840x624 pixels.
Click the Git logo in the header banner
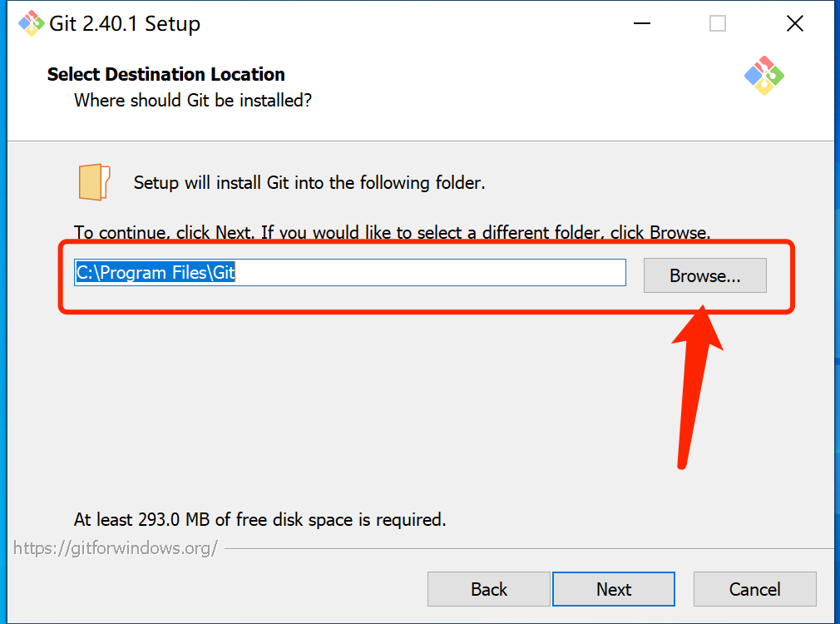(764, 76)
